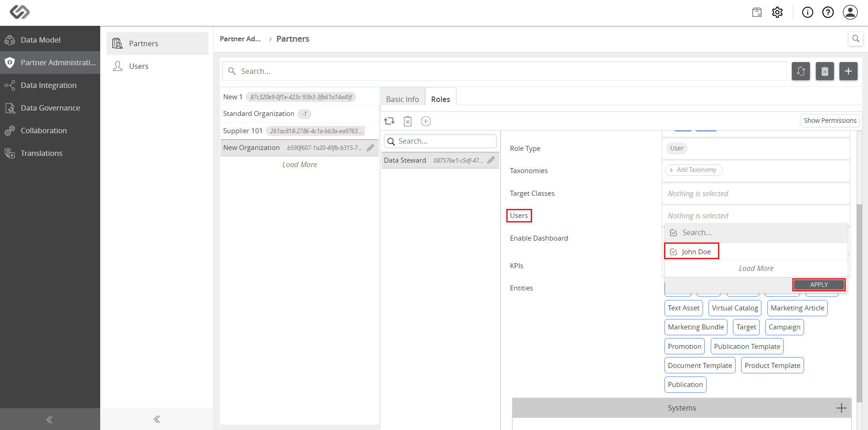Refresh the partners list with the reload button
This screenshot has width=868, height=430.
click(x=801, y=71)
